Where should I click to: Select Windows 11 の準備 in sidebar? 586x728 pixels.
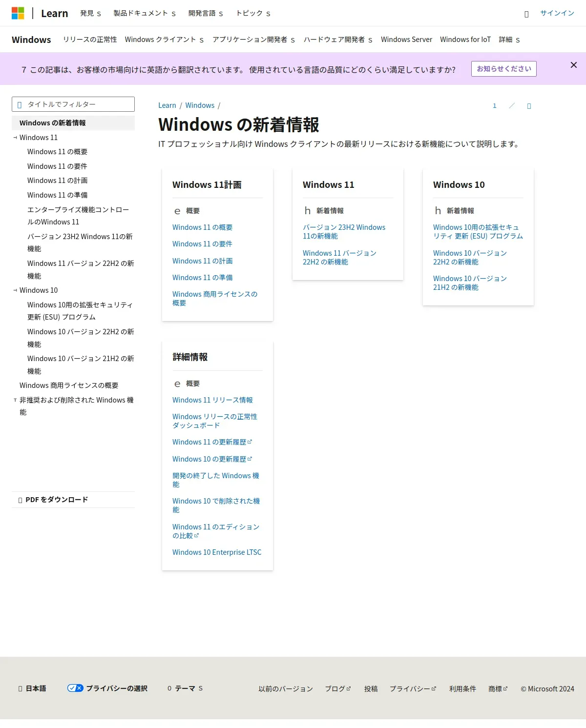point(57,195)
